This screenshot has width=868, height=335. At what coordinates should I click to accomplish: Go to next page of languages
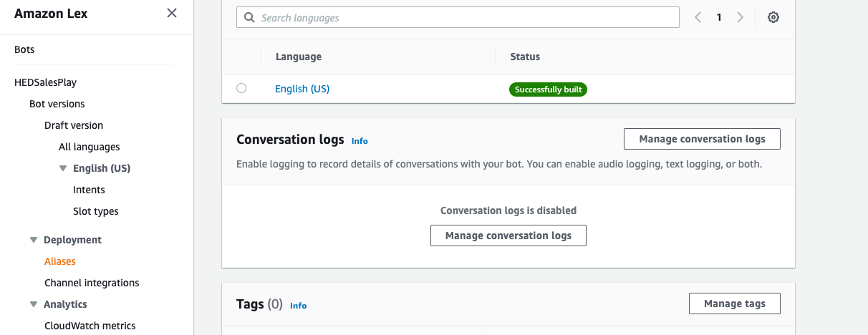coord(741,17)
